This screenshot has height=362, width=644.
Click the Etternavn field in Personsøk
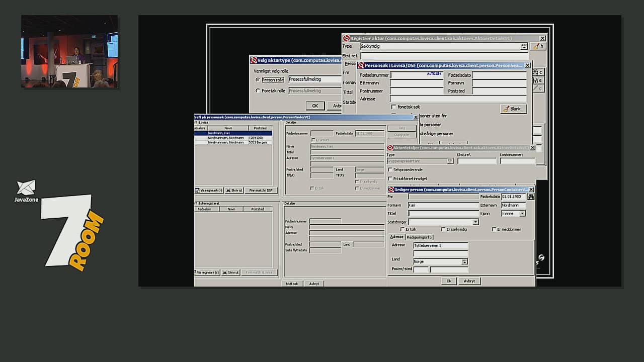[x=417, y=83]
